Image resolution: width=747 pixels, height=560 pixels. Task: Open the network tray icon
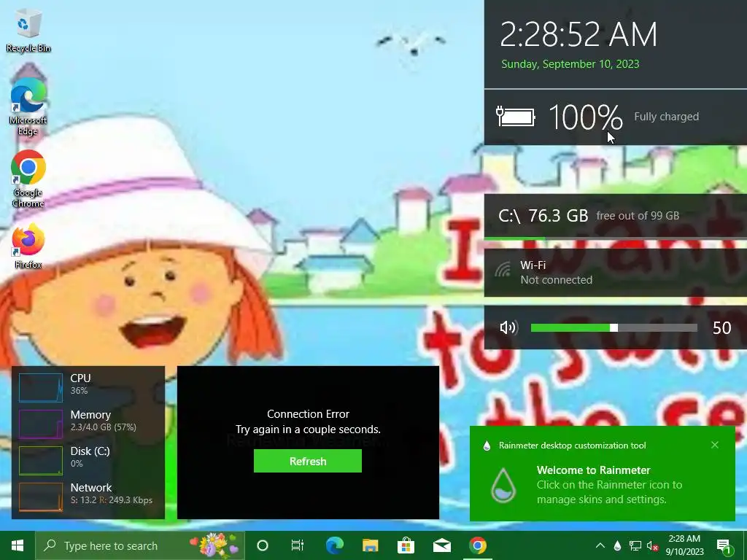[x=635, y=545]
